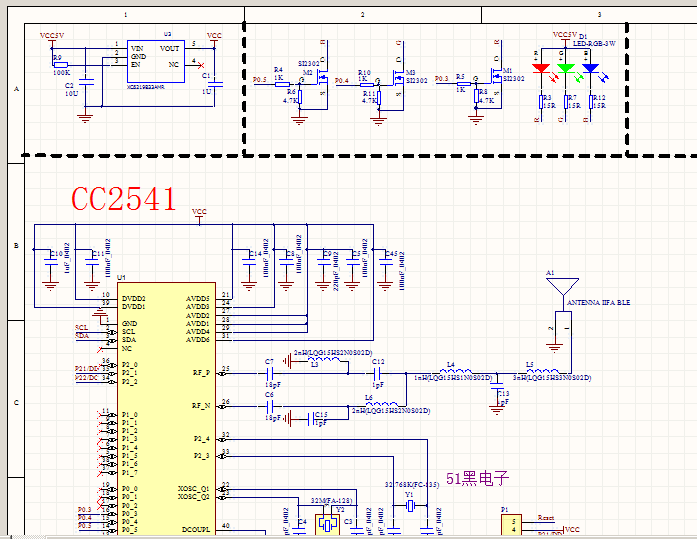This screenshot has height=539, width=697.
Task: Click the 32.768K(FC-135) crystal label
Action: tap(412, 485)
